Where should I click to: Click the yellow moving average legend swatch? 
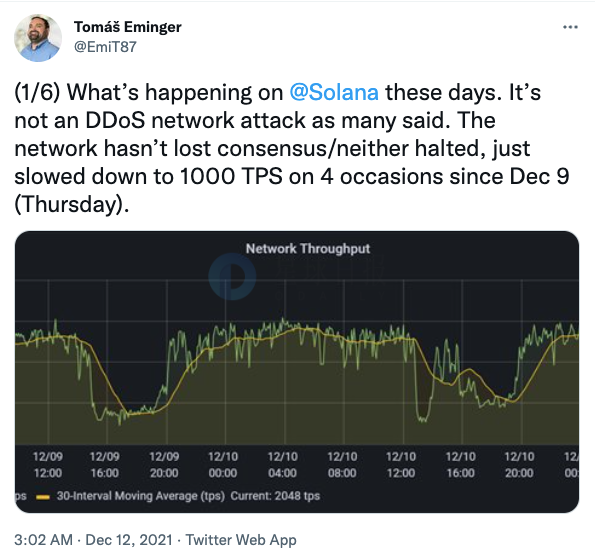(43, 497)
